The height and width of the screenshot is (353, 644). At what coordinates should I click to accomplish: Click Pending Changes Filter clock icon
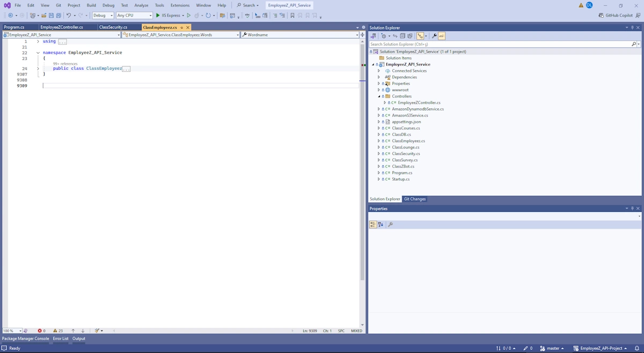[383, 36]
